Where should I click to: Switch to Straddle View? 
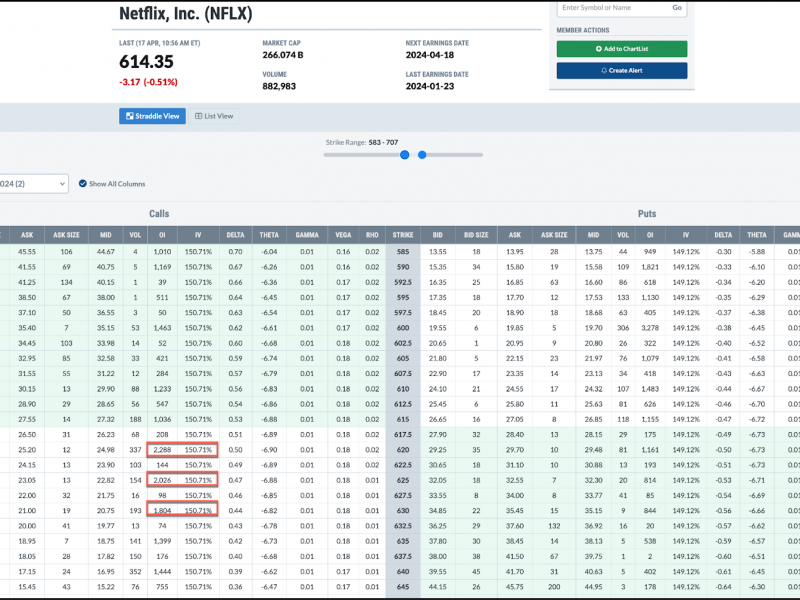click(x=153, y=116)
